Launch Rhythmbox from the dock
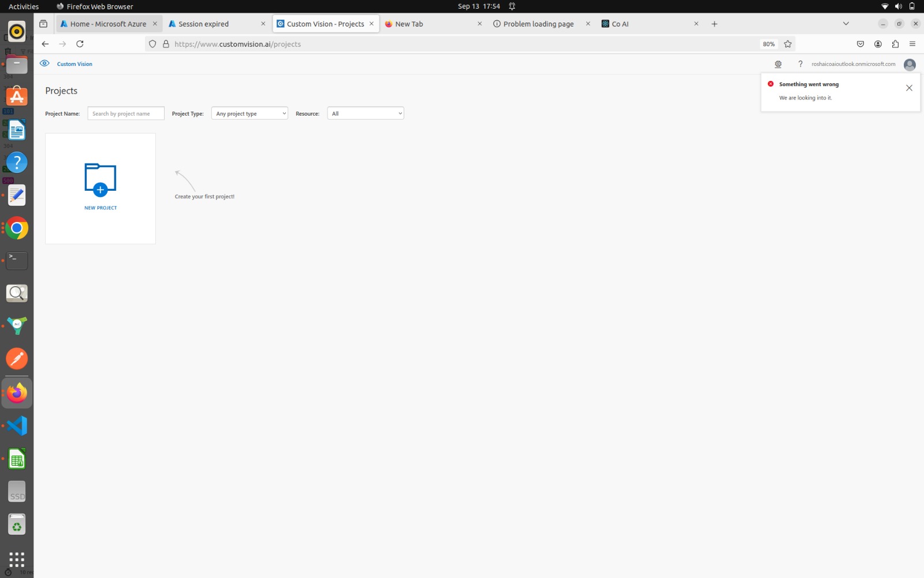 point(17,31)
